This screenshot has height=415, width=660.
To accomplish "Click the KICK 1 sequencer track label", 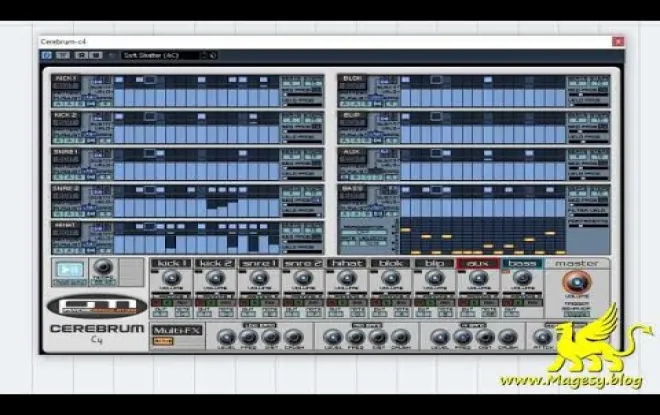I will click(x=65, y=79).
